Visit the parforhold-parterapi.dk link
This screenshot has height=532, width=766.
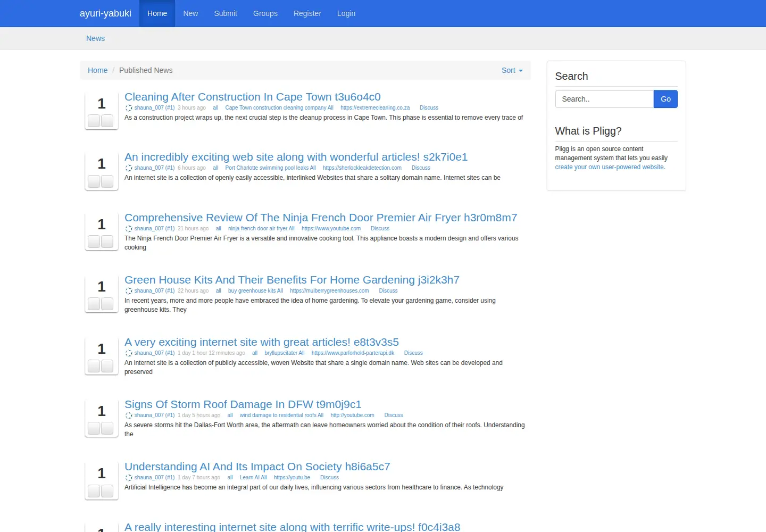[x=353, y=353]
